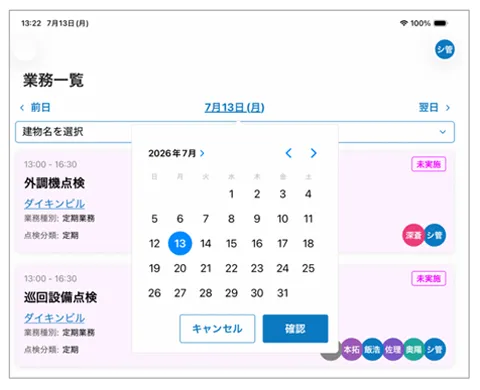Screen dimensions: 480x390
Task: Select day 9 in the calendar
Action: 257,219
